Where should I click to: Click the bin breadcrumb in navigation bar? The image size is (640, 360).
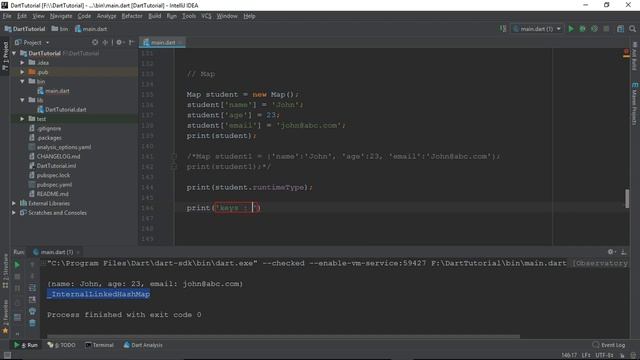click(60, 29)
